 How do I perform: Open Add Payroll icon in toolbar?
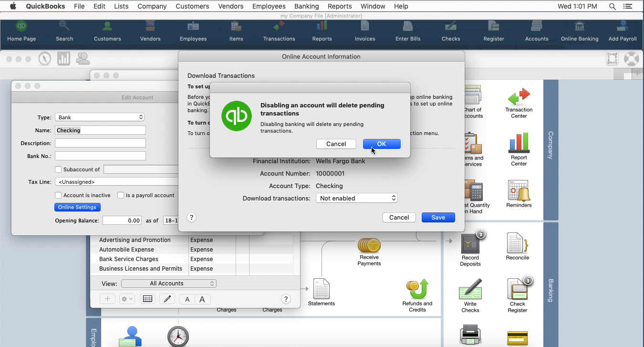click(x=623, y=32)
